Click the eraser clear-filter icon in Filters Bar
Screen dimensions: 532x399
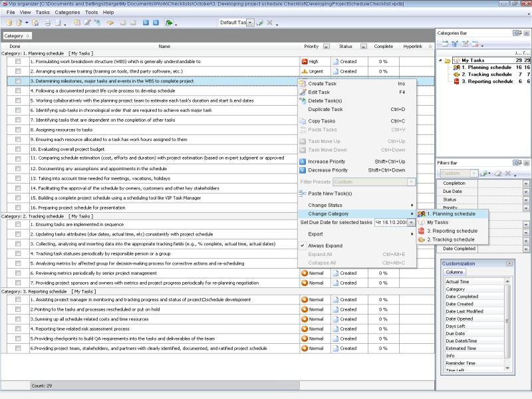[497, 174]
